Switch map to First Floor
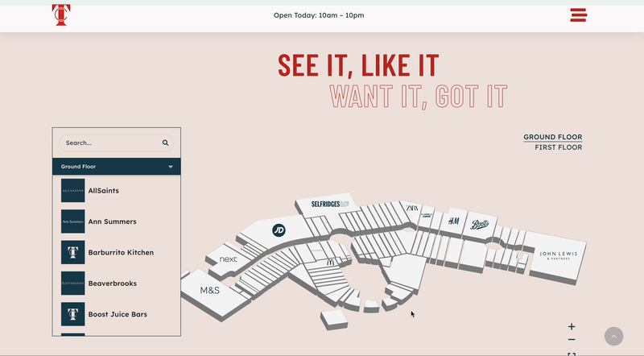The height and width of the screenshot is (356, 644). pyautogui.click(x=558, y=147)
